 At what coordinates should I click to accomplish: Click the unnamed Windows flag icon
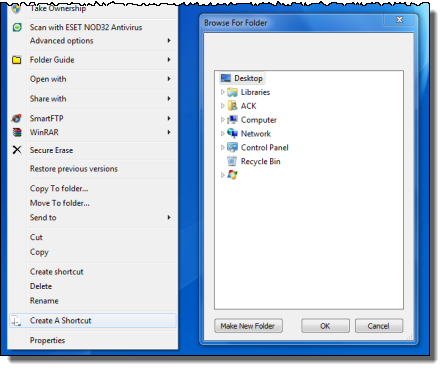click(x=232, y=175)
